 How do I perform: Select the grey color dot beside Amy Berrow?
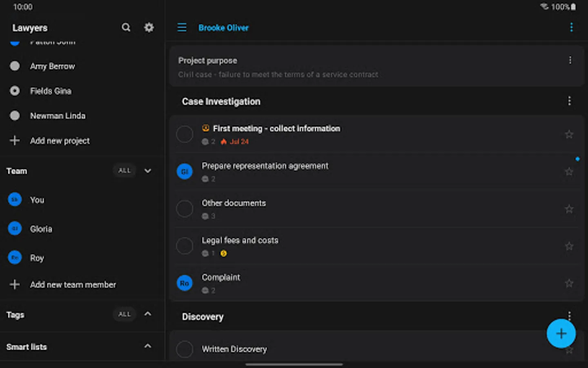point(15,66)
